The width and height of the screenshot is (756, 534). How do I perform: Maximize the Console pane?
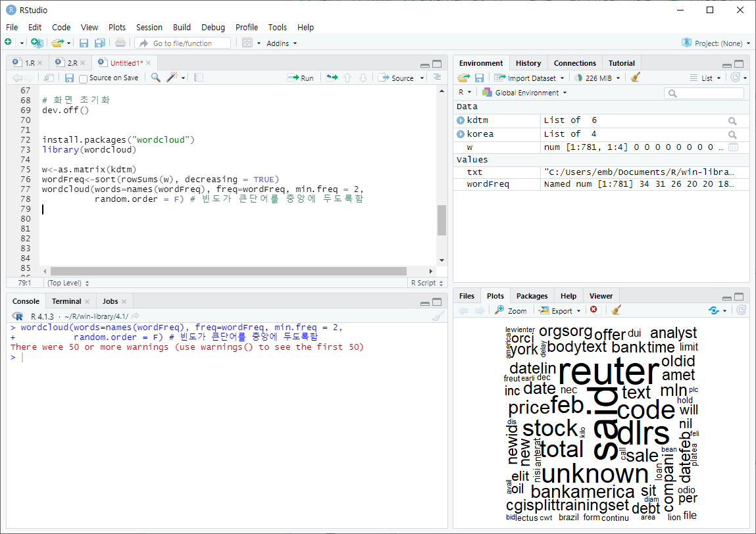tap(437, 302)
